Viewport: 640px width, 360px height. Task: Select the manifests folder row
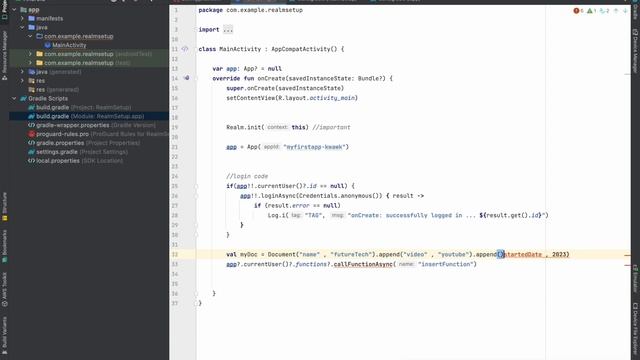click(89, 18)
